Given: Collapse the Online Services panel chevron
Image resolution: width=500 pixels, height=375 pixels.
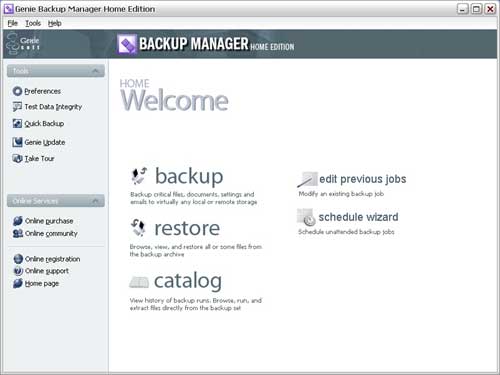Looking at the screenshot, I should (x=95, y=201).
